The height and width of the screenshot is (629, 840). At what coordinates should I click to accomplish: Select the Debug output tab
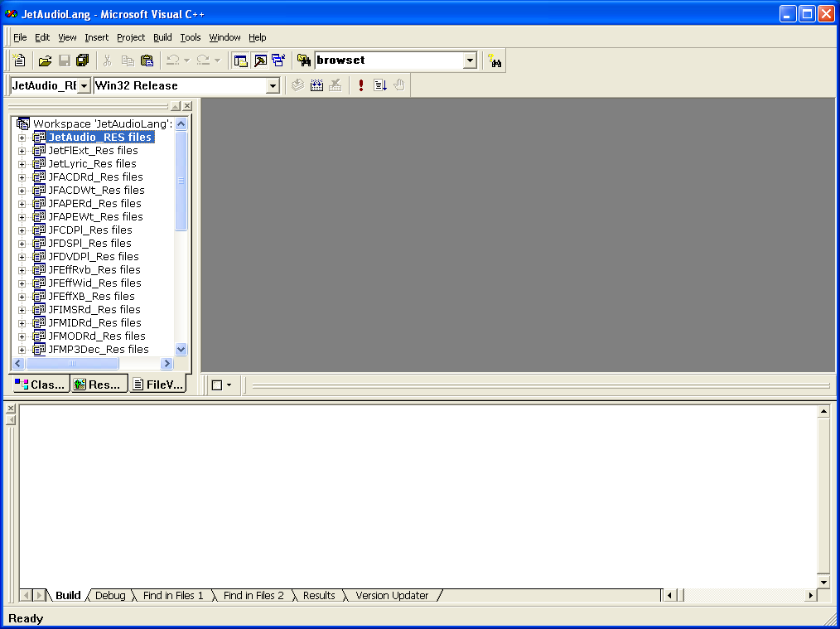(110, 595)
